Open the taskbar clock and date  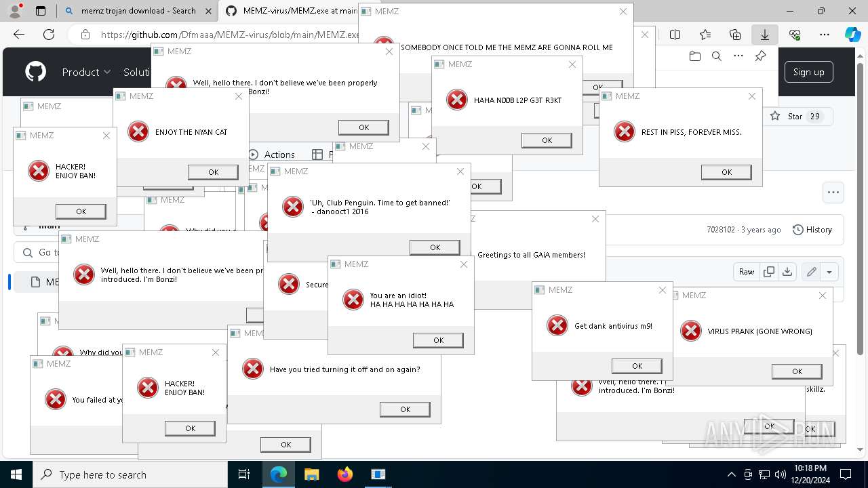810,474
